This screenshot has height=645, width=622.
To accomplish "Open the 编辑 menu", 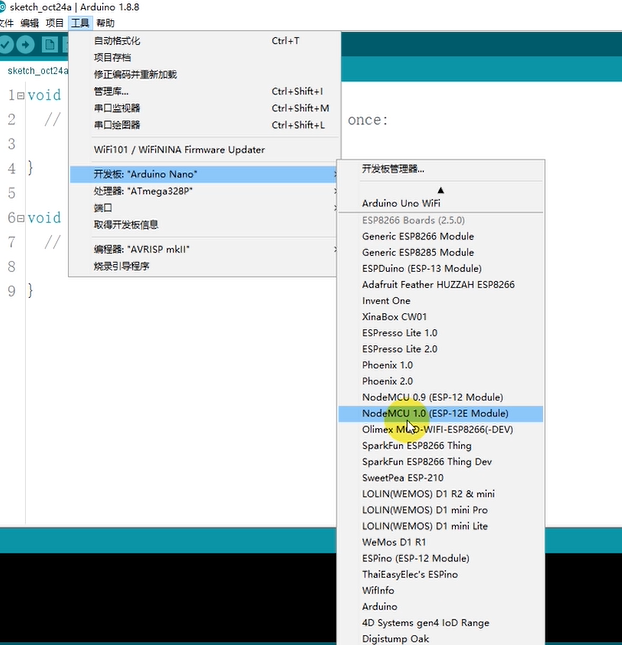I will click(x=30, y=23).
